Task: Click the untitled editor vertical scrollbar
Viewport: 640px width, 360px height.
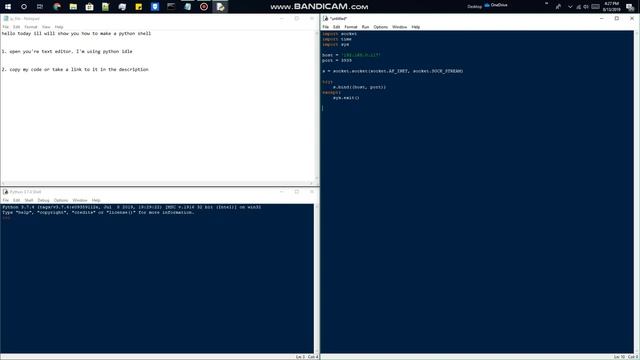Action: coord(637,192)
